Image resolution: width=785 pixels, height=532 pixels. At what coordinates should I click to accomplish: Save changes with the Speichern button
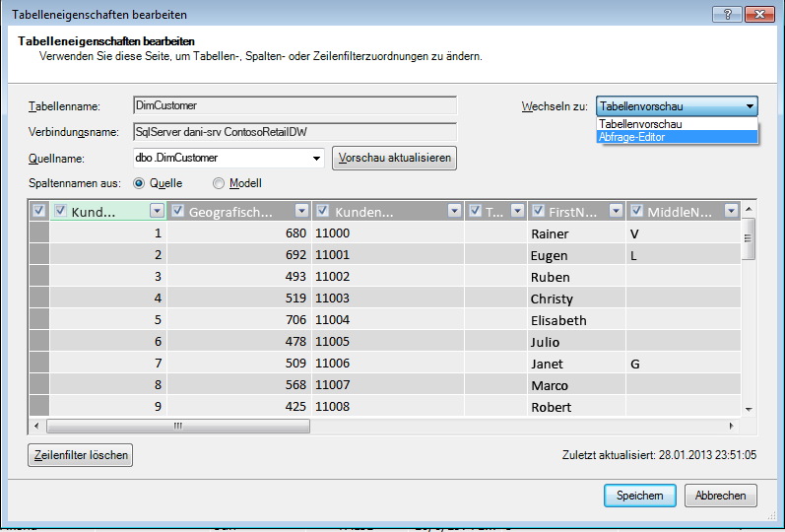click(x=640, y=496)
